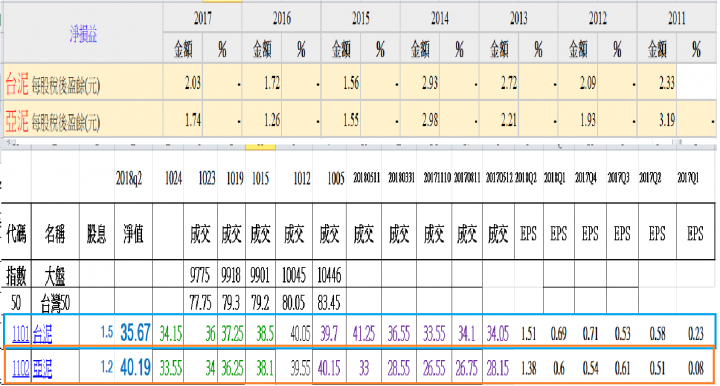Click the 1.72 value for 台泥 2016

272,83
